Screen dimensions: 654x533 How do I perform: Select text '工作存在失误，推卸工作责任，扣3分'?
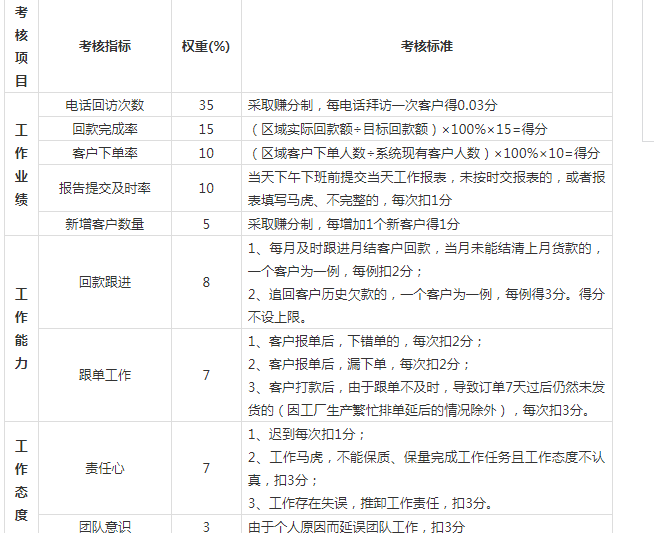tap(377, 503)
